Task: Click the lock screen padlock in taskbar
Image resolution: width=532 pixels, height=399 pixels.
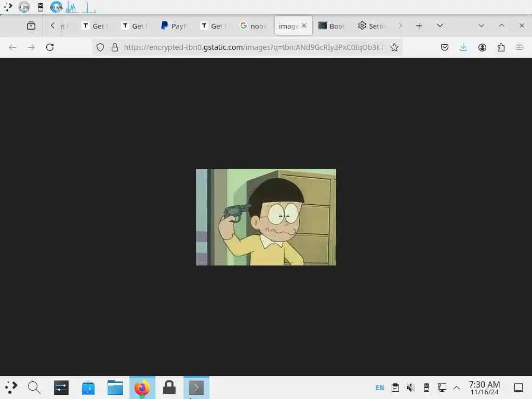Action: pos(169,388)
